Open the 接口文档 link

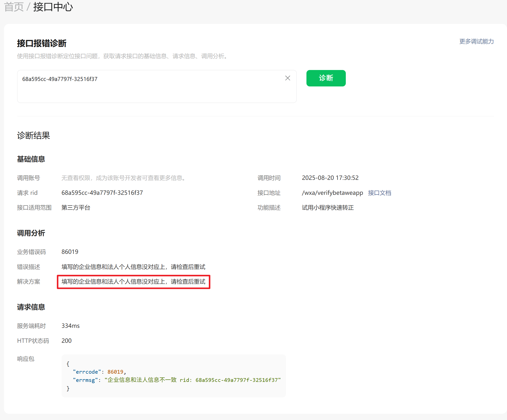[379, 193]
